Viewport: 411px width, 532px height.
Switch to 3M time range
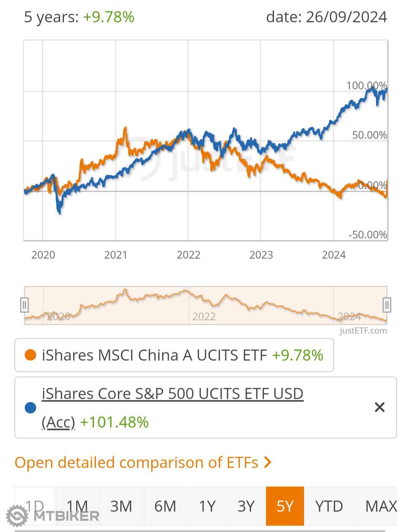[x=121, y=506]
